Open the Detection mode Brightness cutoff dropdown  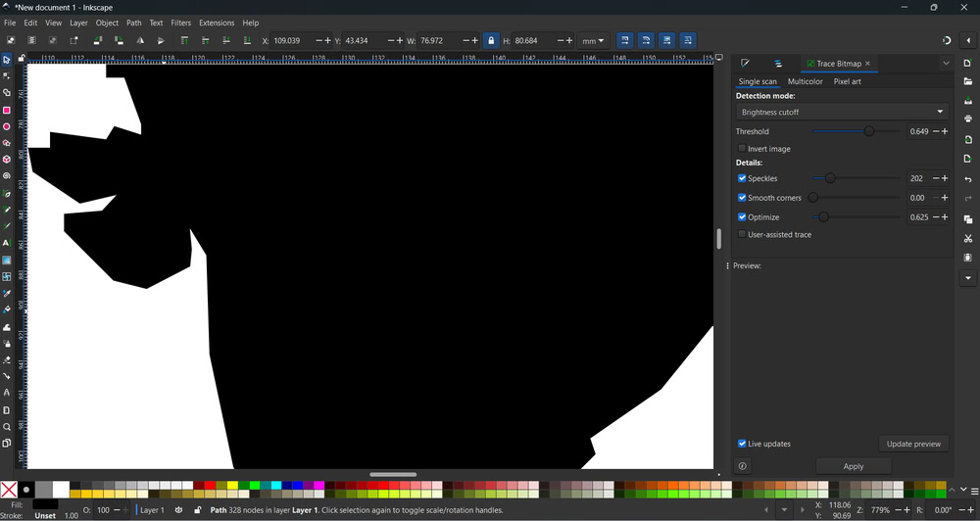[x=842, y=112]
